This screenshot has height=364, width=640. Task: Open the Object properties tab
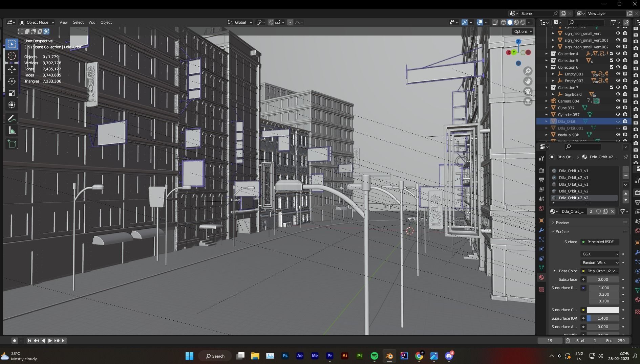[x=541, y=221]
